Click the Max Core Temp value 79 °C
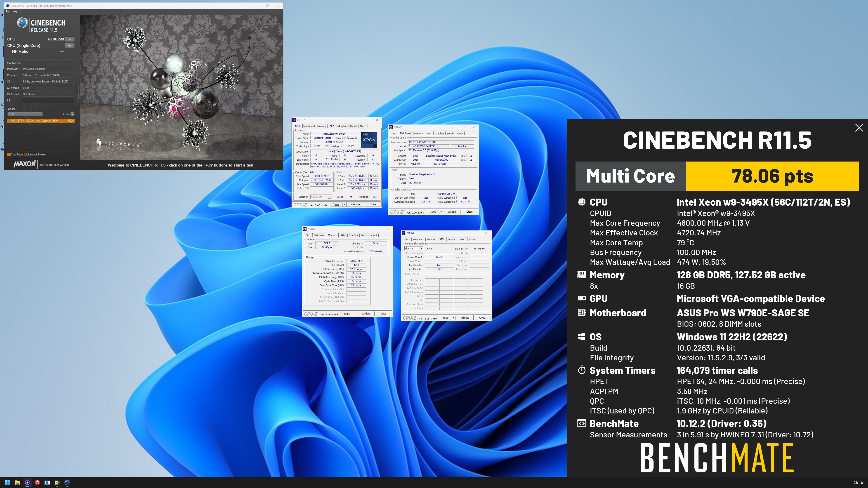 (x=685, y=242)
